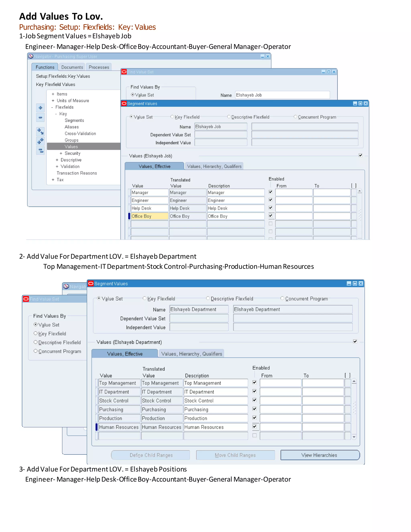Select the Concurrent Program radio button in the Elshayeb Job Segment Values window
The height and width of the screenshot is (532, 411).
pyautogui.click(x=295, y=117)
